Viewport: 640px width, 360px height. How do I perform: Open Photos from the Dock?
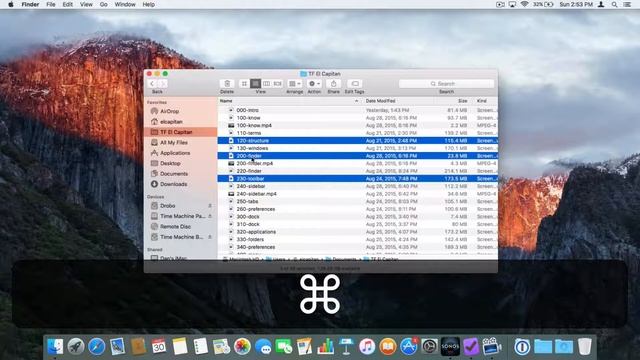(242, 347)
